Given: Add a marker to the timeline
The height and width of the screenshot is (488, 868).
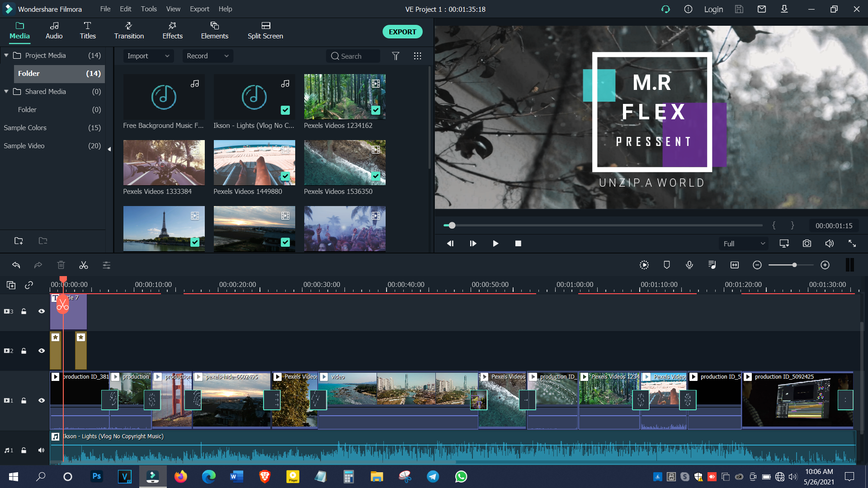Looking at the screenshot, I should click(666, 265).
